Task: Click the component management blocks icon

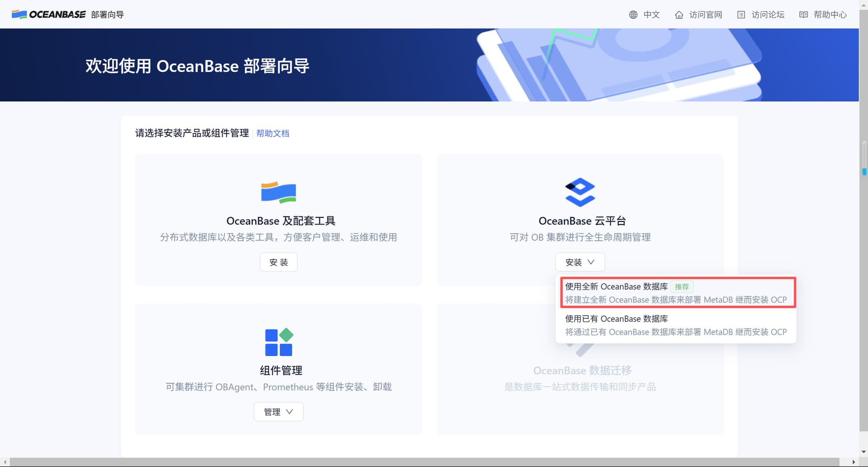Action: [x=278, y=342]
